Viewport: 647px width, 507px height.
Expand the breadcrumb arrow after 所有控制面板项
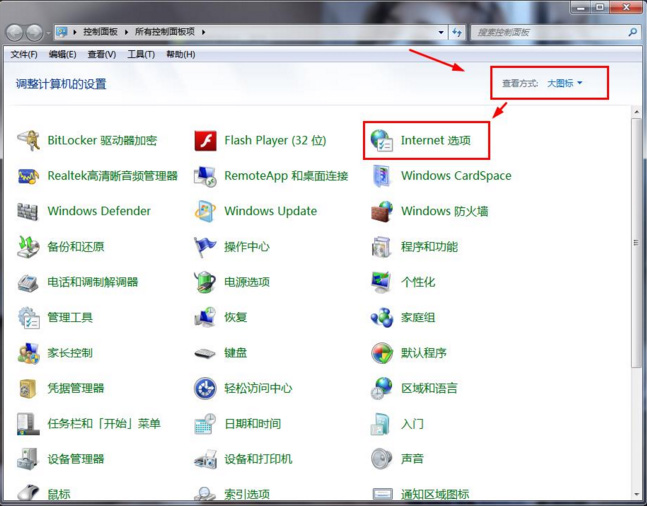tap(203, 32)
